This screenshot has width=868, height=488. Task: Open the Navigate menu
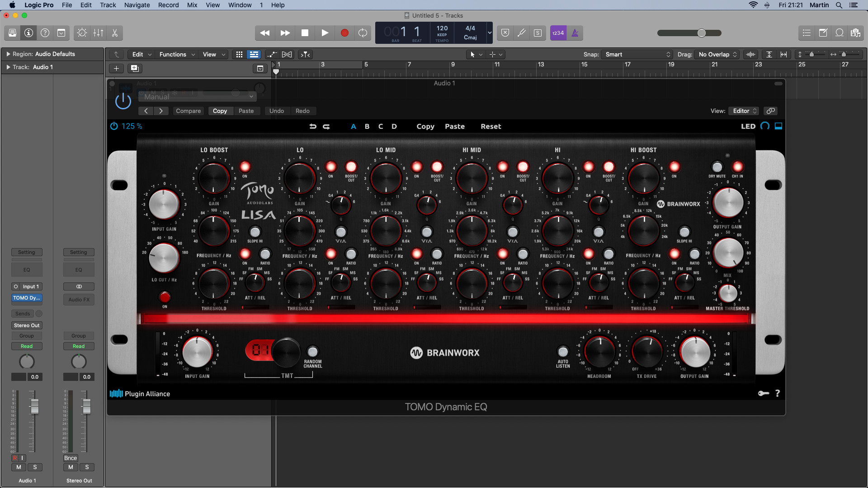[137, 5]
